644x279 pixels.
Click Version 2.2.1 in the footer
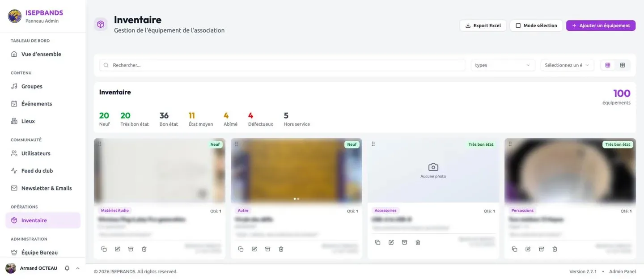(x=584, y=271)
